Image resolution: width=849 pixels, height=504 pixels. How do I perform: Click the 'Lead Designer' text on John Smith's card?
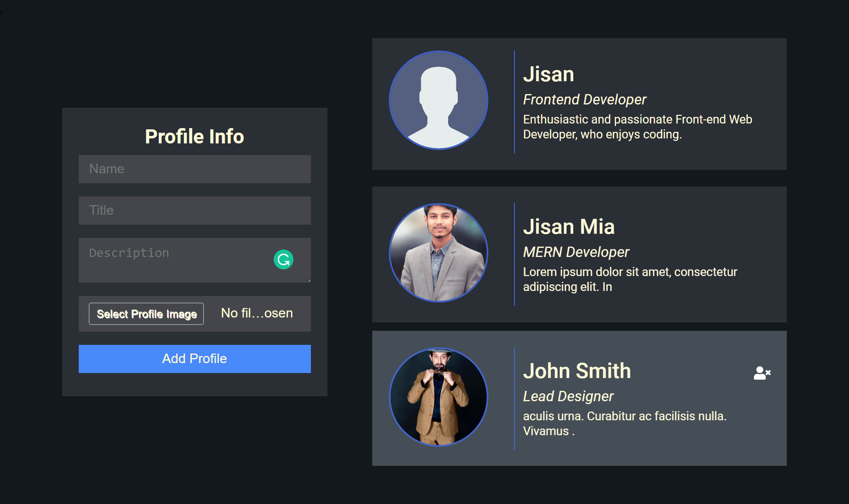point(568,396)
